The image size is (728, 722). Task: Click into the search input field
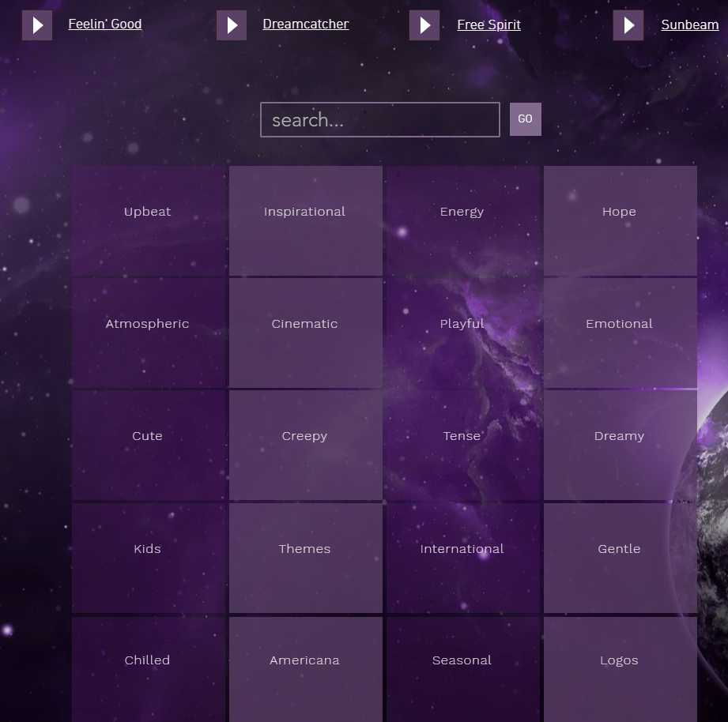pos(380,120)
